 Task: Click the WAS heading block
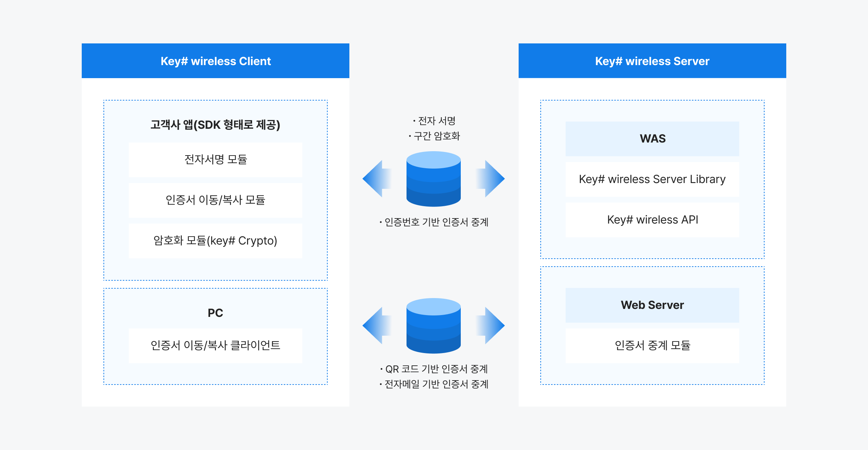point(652,139)
